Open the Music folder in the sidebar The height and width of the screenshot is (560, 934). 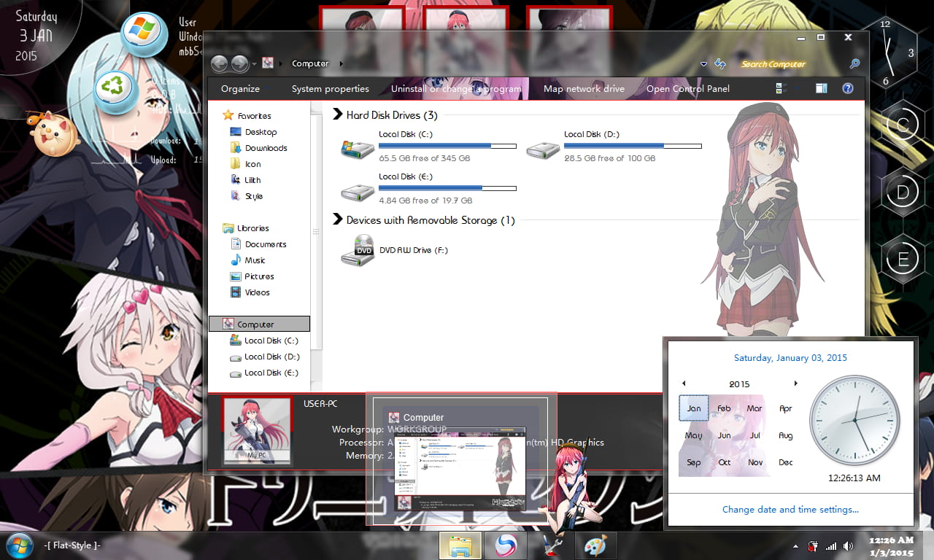click(x=258, y=260)
